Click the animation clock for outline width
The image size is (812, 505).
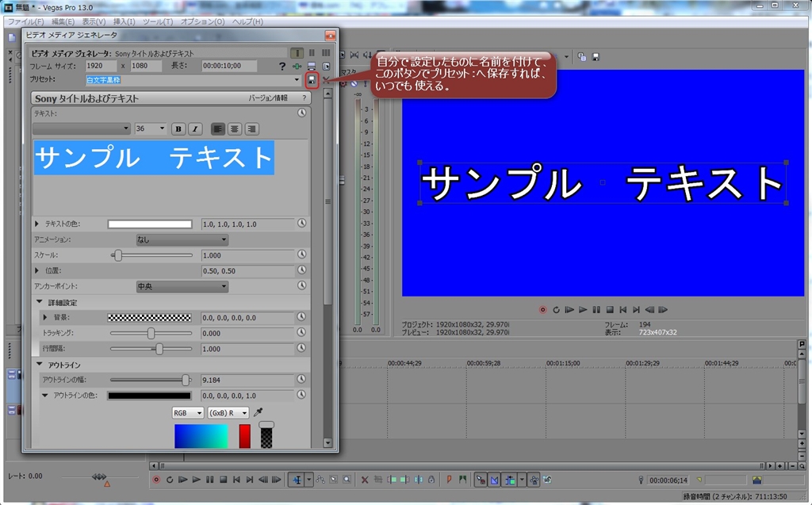(x=301, y=379)
